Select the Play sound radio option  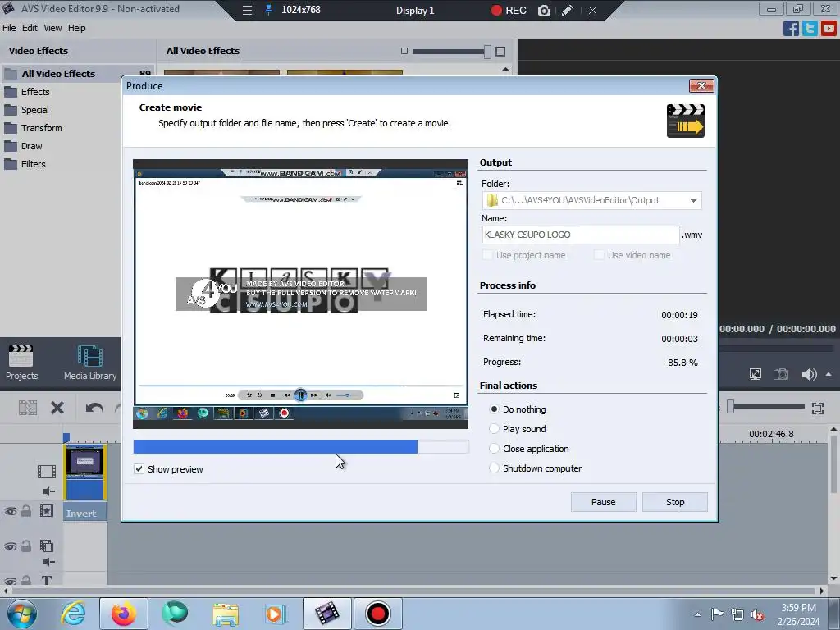(494, 429)
